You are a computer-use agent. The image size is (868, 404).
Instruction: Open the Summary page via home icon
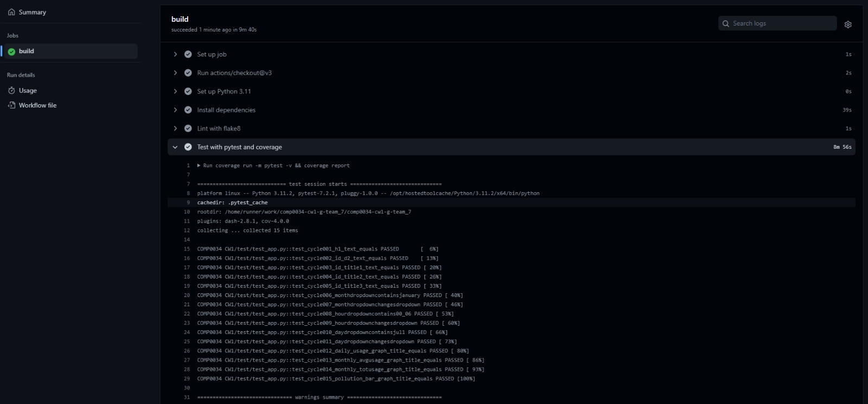pos(11,12)
